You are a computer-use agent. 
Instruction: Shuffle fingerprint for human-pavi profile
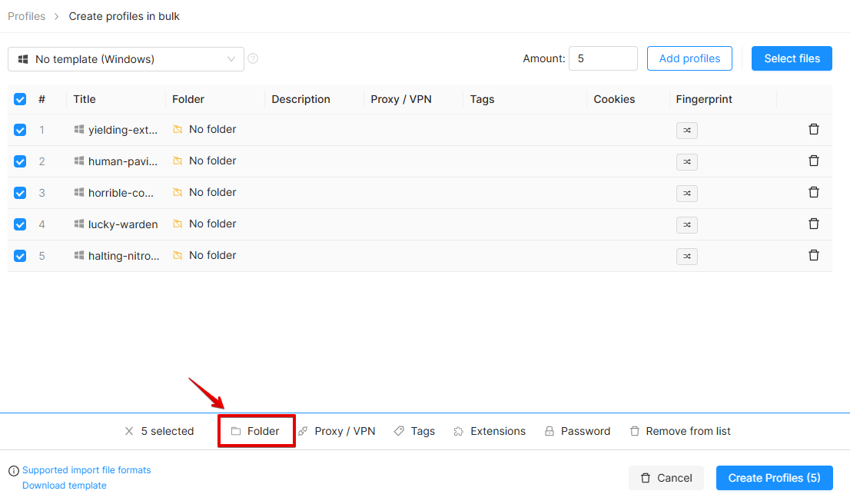click(x=687, y=161)
